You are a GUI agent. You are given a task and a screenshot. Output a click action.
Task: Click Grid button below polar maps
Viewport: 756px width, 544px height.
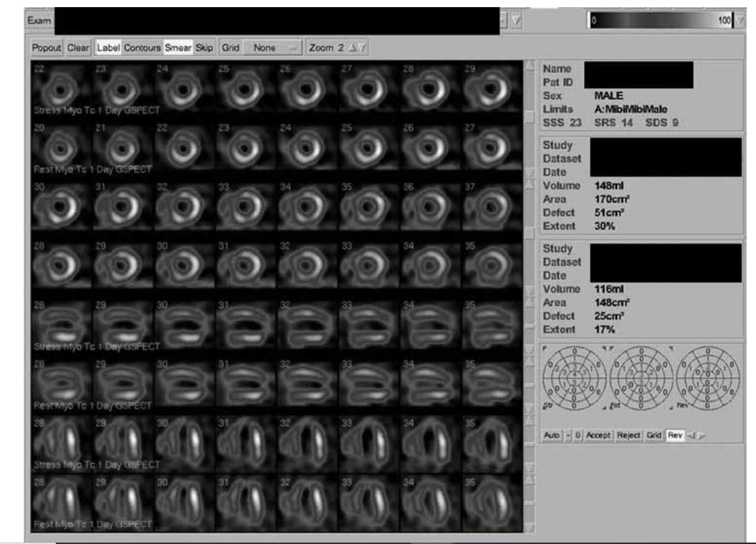(654, 435)
